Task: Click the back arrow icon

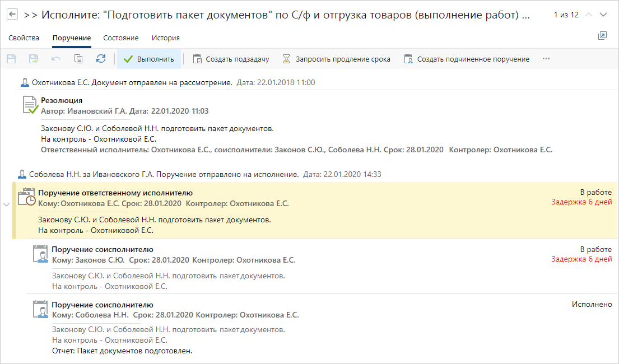Action: pyautogui.click(x=12, y=15)
